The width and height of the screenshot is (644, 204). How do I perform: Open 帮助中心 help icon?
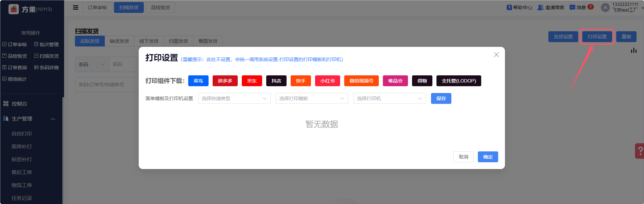tap(509, 7)
